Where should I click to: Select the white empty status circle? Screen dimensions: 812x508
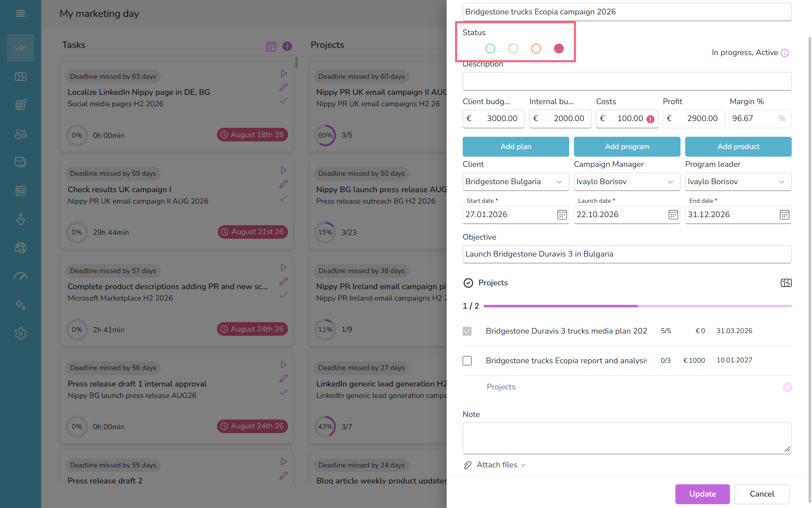pos(467,49)
